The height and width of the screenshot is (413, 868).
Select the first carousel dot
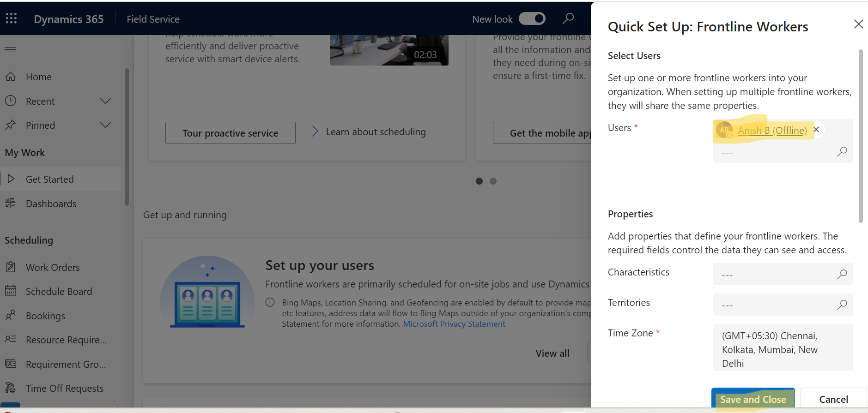479,181
